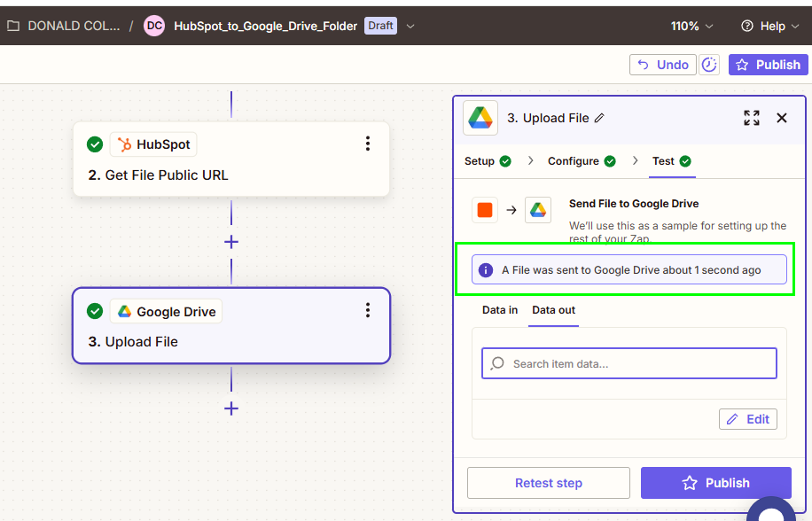812x521 pixels.
Task: Open the 110% zoom dropdown
Action: pyautogui.click(x=691, y=26)
